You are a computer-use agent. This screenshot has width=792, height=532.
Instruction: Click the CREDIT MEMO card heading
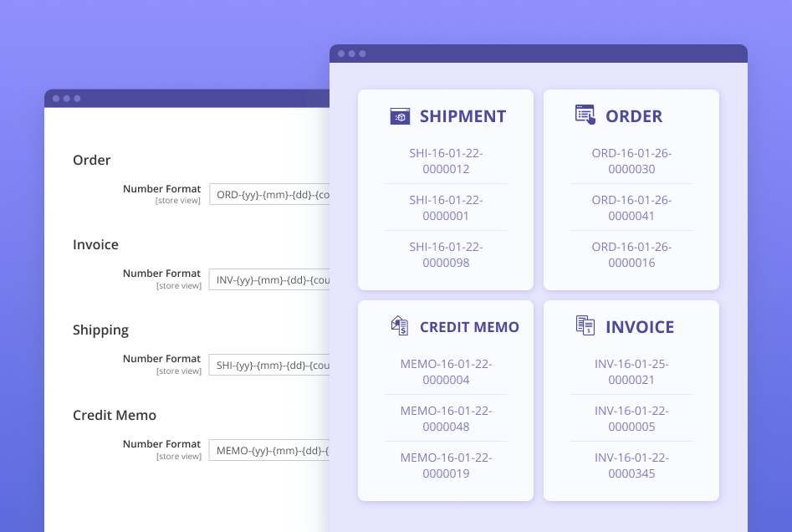469,327
